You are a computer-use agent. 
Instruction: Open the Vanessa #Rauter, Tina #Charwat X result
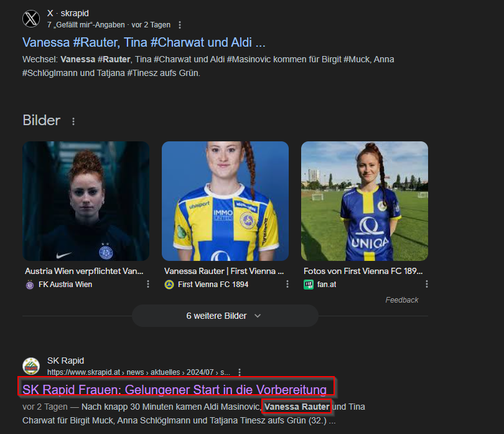144,42
